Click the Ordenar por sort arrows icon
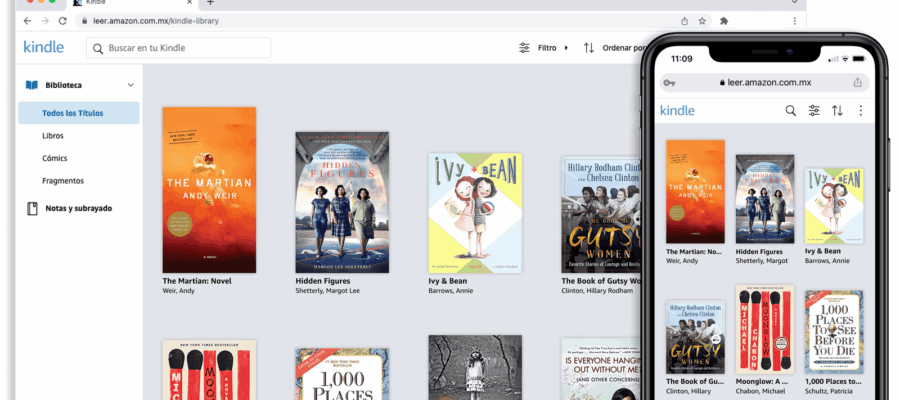The height and width of the screenshot is (400, 900). (x=589, y=48)
